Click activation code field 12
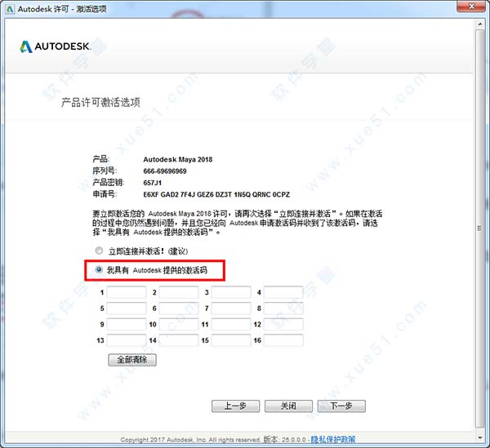 point(283,324)
